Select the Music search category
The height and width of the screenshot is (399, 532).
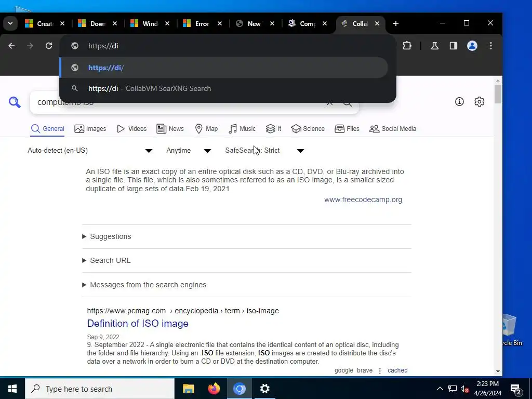[242, 129]
